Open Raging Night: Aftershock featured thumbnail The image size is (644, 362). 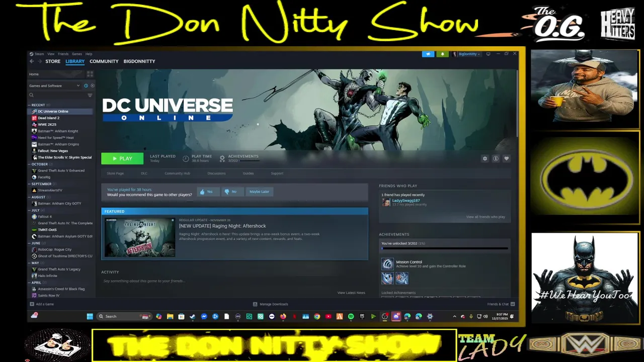140,237
